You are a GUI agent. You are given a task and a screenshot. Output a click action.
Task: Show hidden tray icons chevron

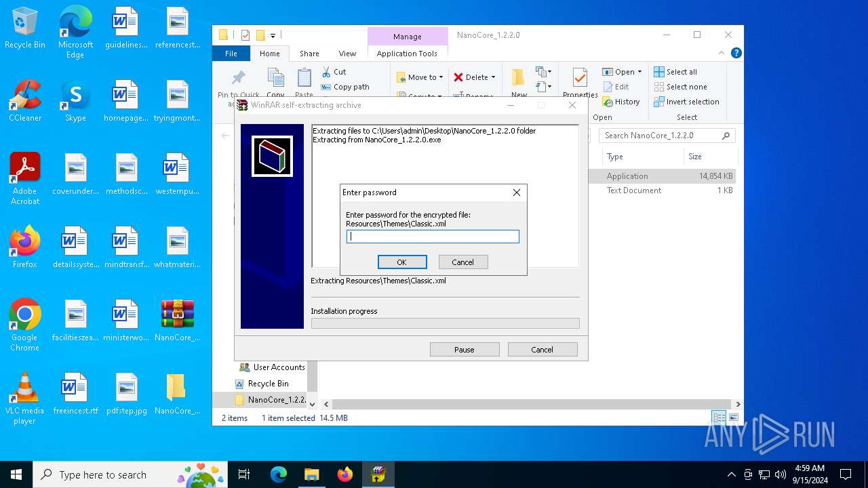(x=731, y=474)
